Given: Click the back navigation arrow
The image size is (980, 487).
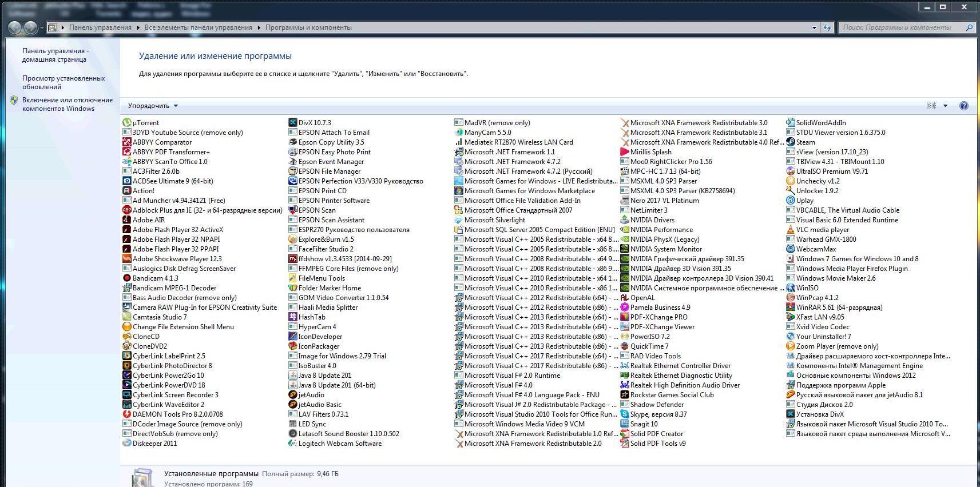Looking at the screenshot, I should pos(15,27).
